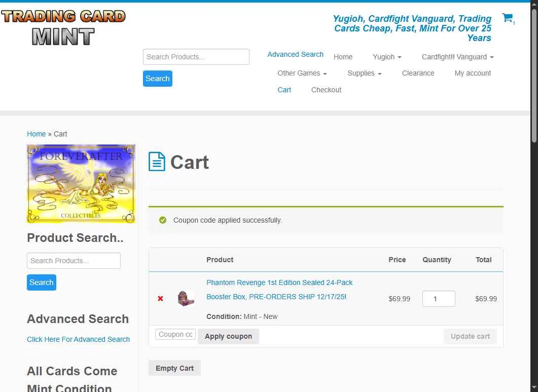Click the Advanced Search sidebar heading
Viewport: 538px width, 392px height.
coord(78,319)
